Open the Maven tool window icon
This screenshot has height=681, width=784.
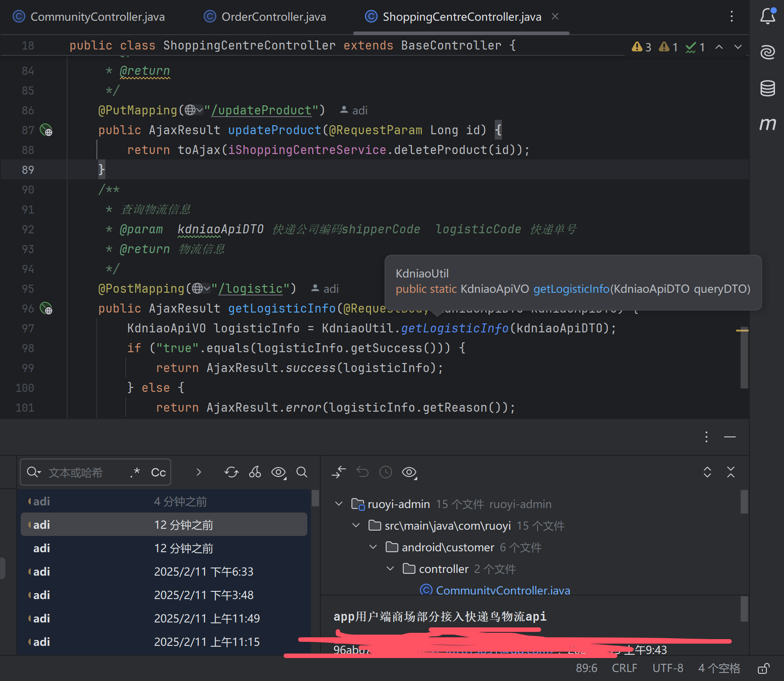[x=767, y=124]
